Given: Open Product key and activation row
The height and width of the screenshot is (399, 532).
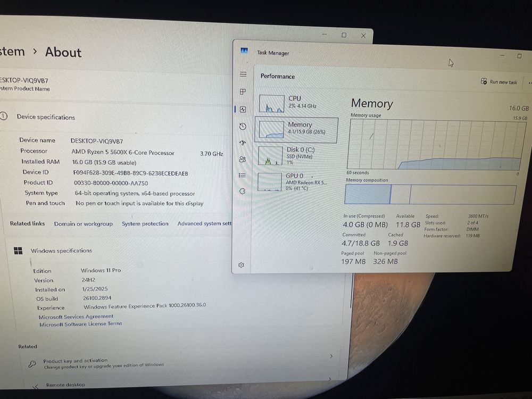Looking at the screenshot, I should click(180, 363).
